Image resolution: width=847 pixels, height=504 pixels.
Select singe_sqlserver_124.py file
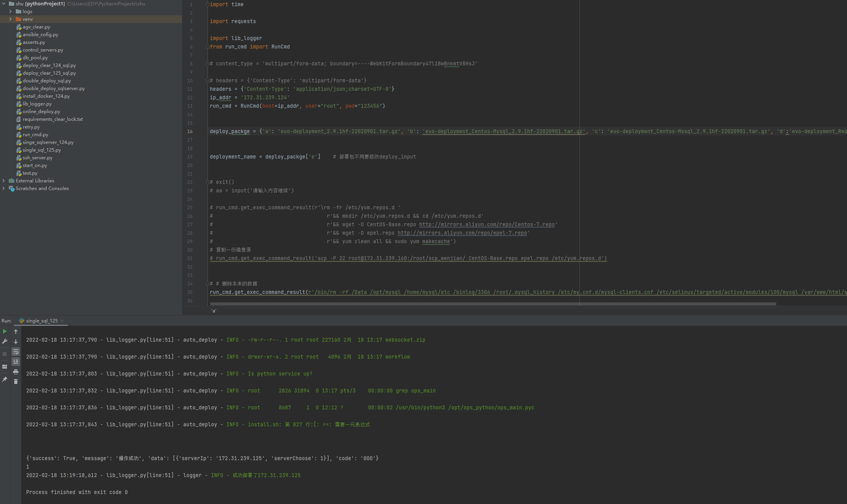(48, 142)
